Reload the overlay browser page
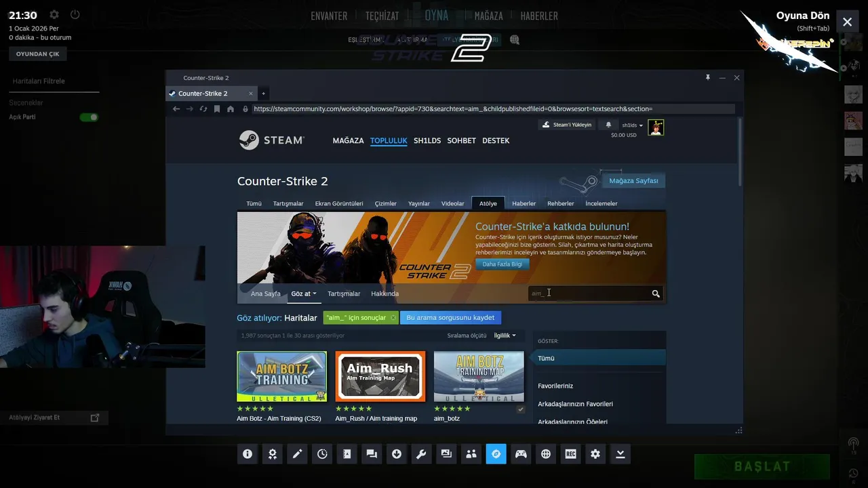Image resolution: width=868 pixels, height=488 pixels. tap(203, 108)
